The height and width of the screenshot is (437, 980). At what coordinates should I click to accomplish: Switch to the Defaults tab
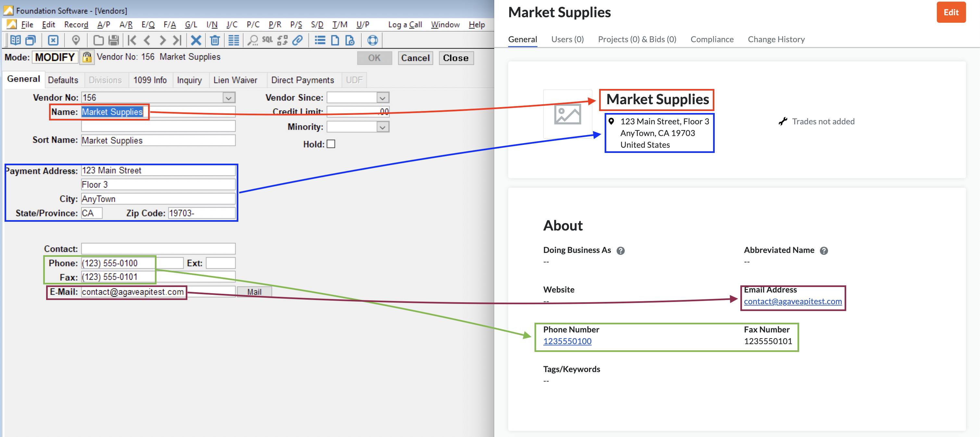click(x=63, y=80)
